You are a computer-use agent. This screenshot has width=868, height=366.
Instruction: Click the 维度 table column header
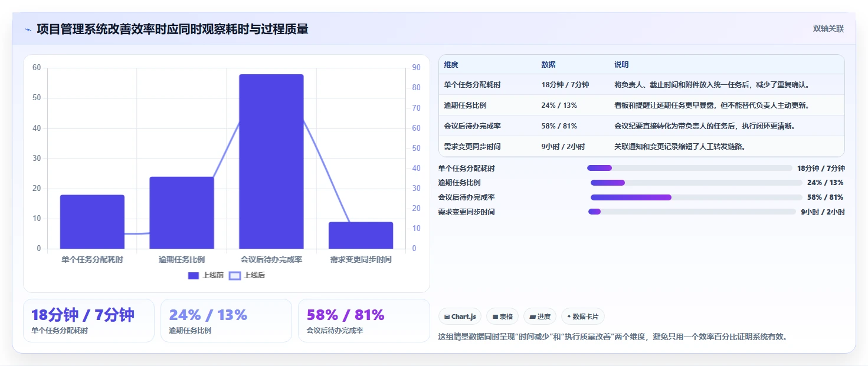pyautogui.click(x=451, y=65)
